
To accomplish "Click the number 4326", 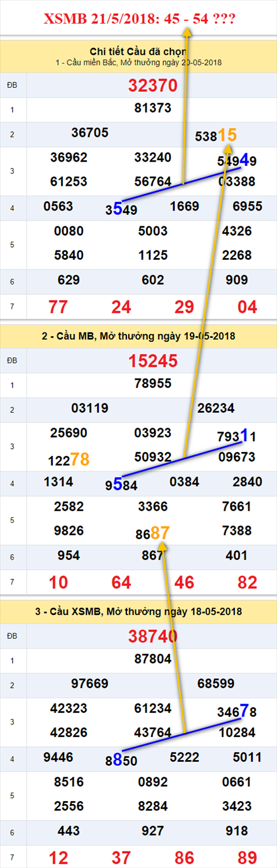I will [237, 231].
